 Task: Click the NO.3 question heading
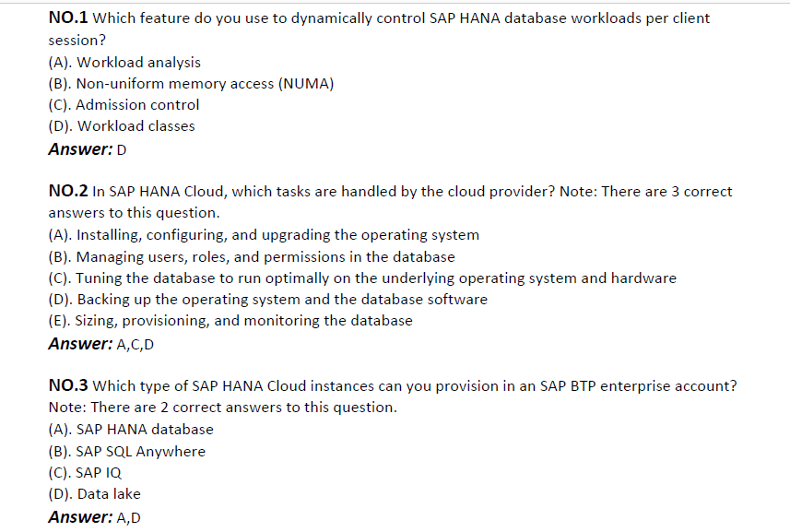point(68,385)
